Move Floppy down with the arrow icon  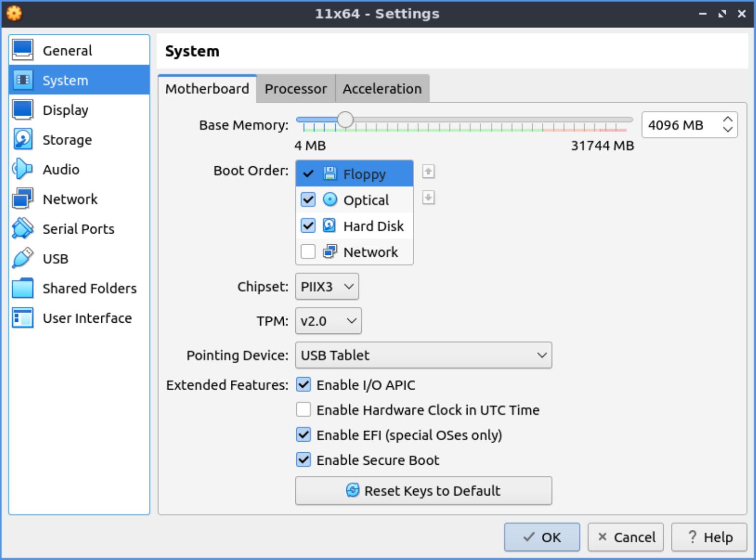point(427,198)
